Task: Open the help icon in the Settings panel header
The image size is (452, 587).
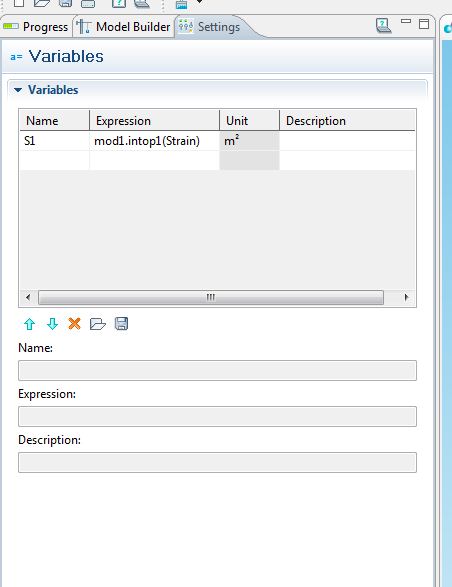Action: [x=383, y=25]
